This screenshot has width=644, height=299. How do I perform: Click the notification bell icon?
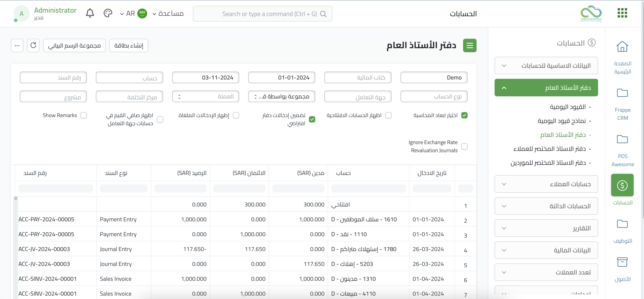[90, 13]
